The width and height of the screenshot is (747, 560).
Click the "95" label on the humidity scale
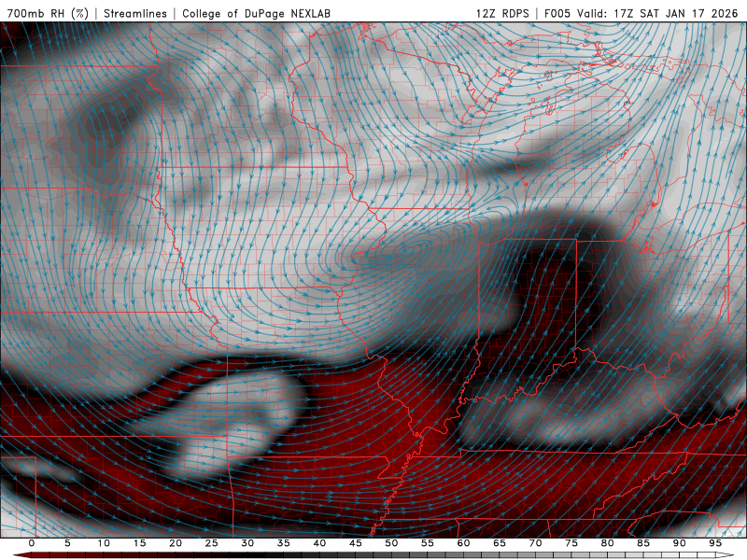pos(715,543)
